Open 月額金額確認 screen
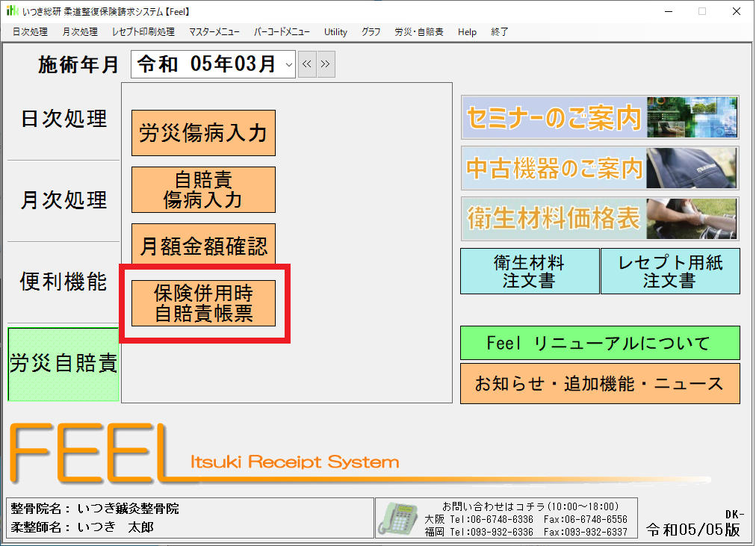Screen dimensions: 756x546 pyautogui.click(x=203, y=246)
